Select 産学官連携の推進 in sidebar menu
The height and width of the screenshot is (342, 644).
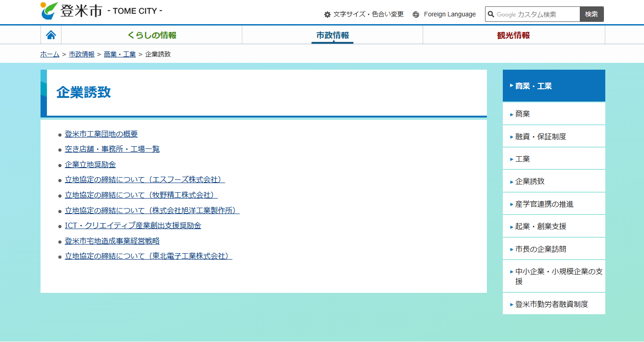554,204
